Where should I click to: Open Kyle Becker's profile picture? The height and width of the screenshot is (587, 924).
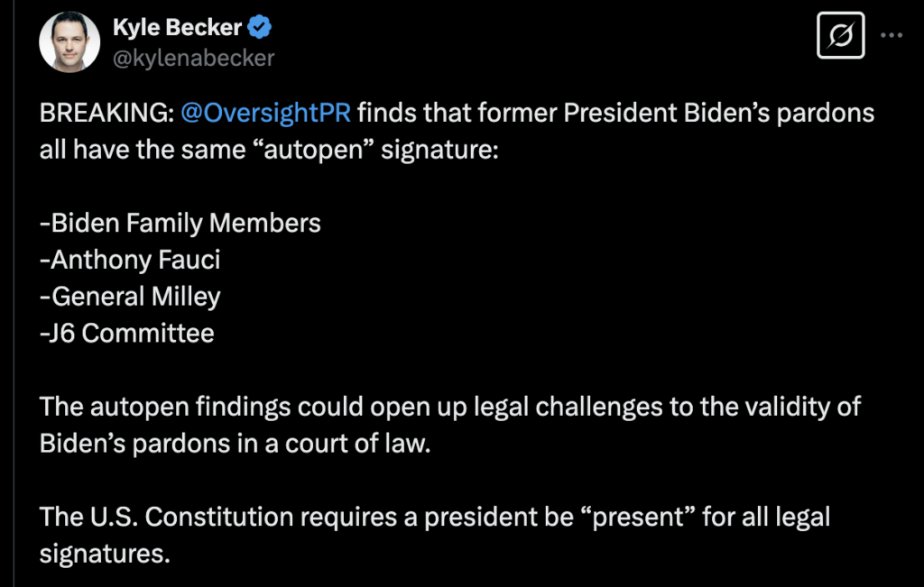[x=69, y=42]
